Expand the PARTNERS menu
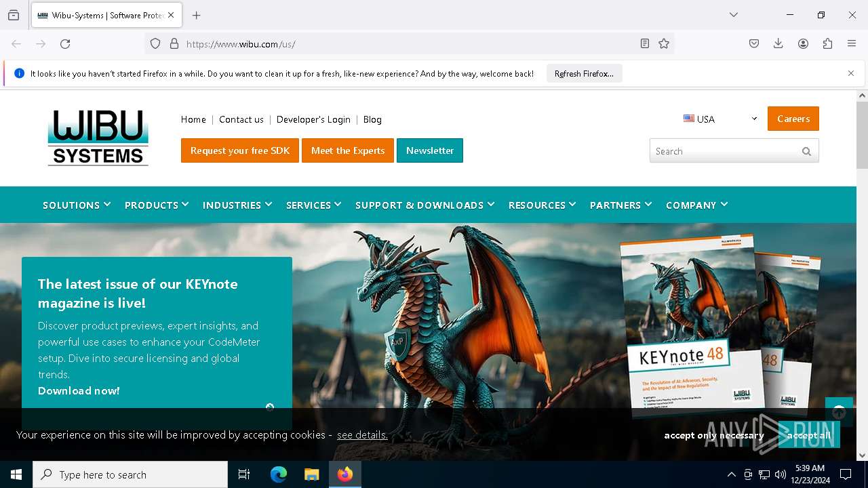The height and width of the screenshot is (488, 868). coord(621,205)
